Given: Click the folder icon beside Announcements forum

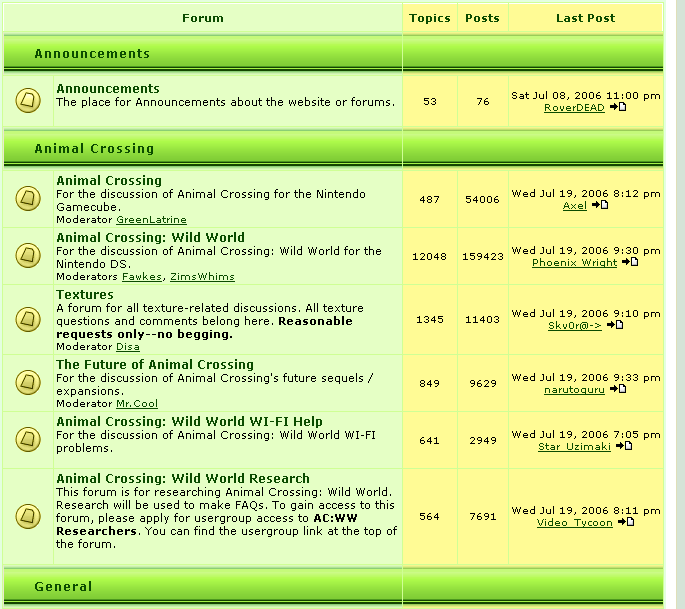Looking at the screenshot, I should 28,101.
